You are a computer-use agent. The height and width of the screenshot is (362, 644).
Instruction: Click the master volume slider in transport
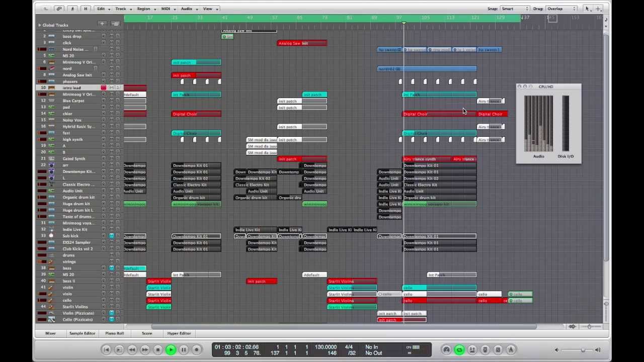578,350
